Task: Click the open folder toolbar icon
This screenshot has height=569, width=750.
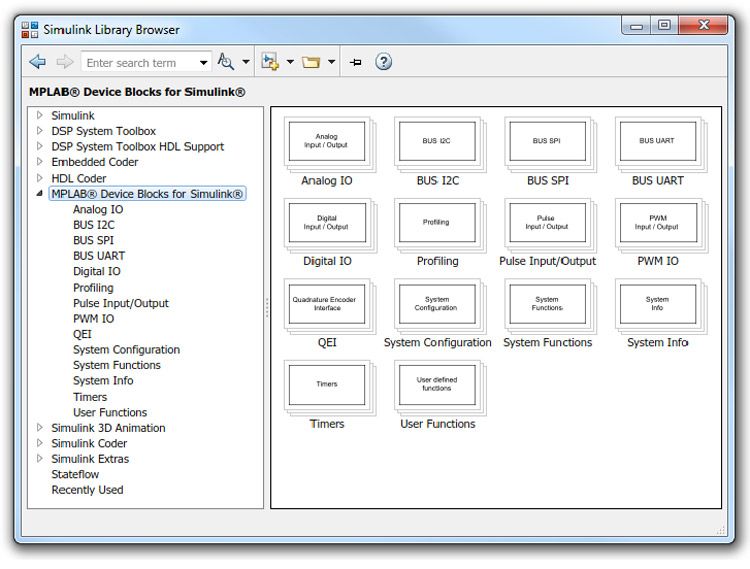Action: 311,62
